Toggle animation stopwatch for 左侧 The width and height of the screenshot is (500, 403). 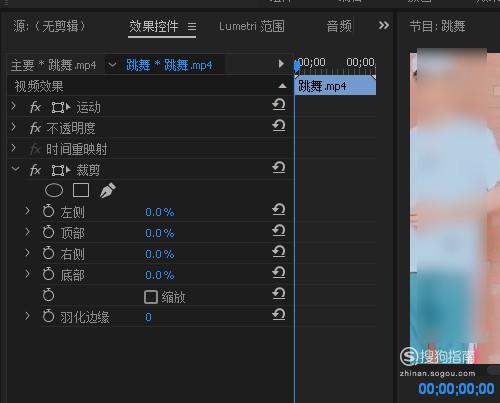(48, 211)
